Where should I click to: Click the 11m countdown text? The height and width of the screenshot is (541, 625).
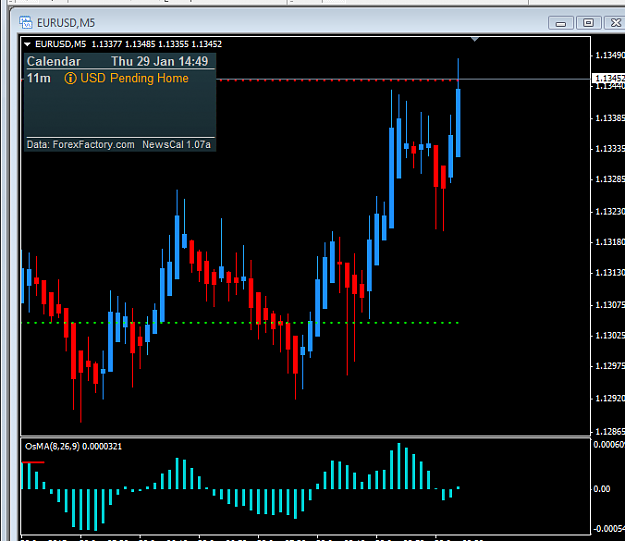pyautogui.click(x=39, y=78)
